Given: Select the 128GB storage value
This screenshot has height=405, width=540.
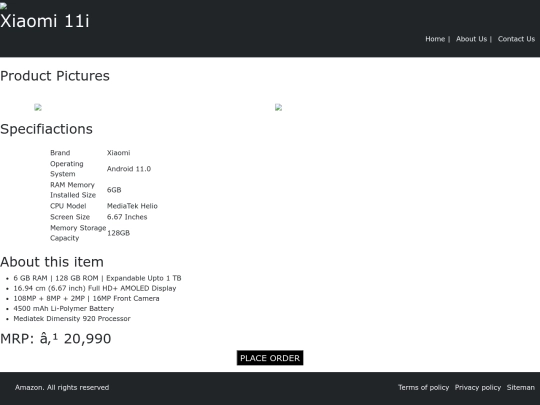Looking at the screenshot, I should [118, 233].
